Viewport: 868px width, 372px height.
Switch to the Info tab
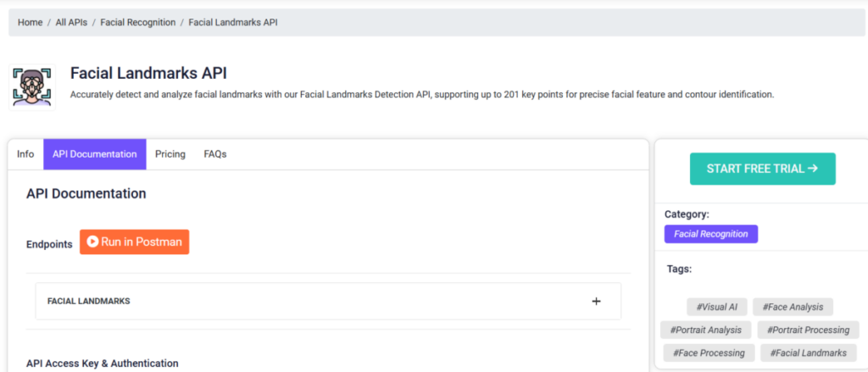point(25,154)
